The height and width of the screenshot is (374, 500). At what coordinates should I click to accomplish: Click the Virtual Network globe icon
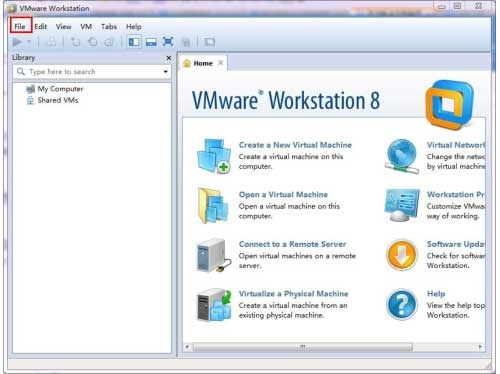pyautogui.click(x=402, y=156)
